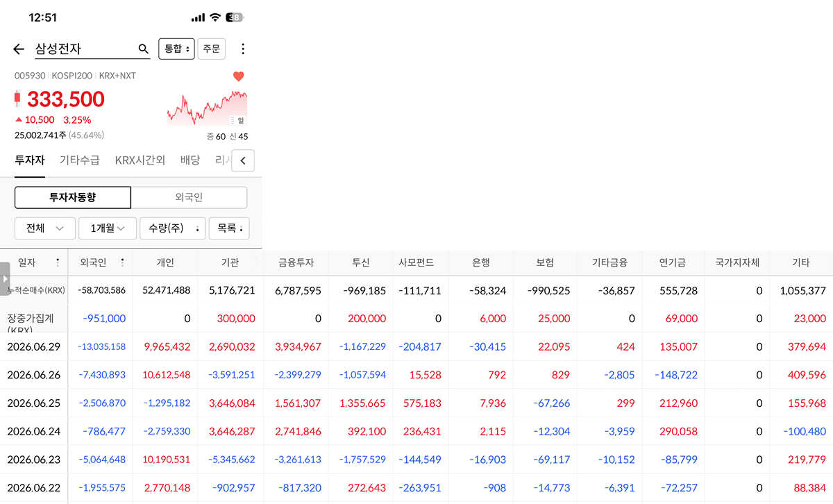The height and width of the screenshot is (504, 833).
Task: Select the 2026.06.26 date row
Action: 34,375
